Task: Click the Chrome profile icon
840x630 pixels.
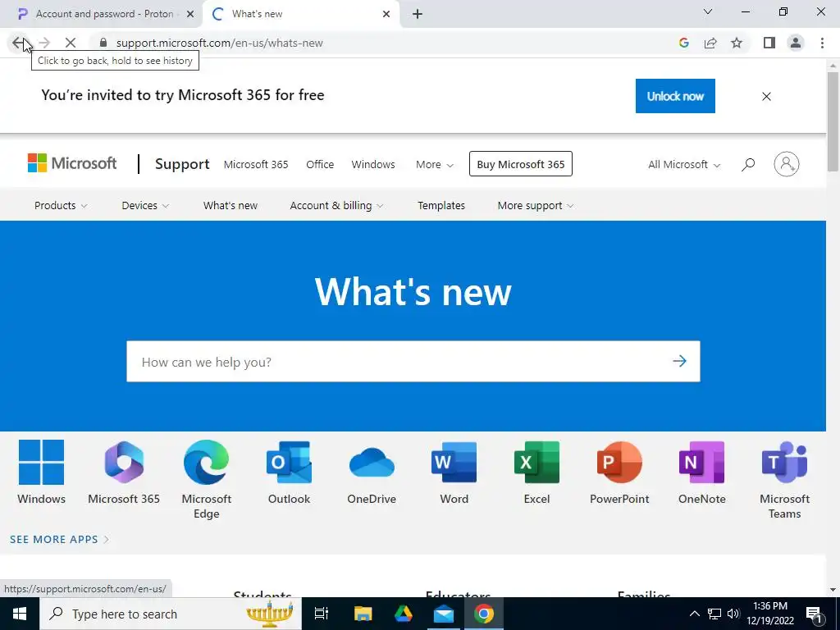Action: (796, 43)
